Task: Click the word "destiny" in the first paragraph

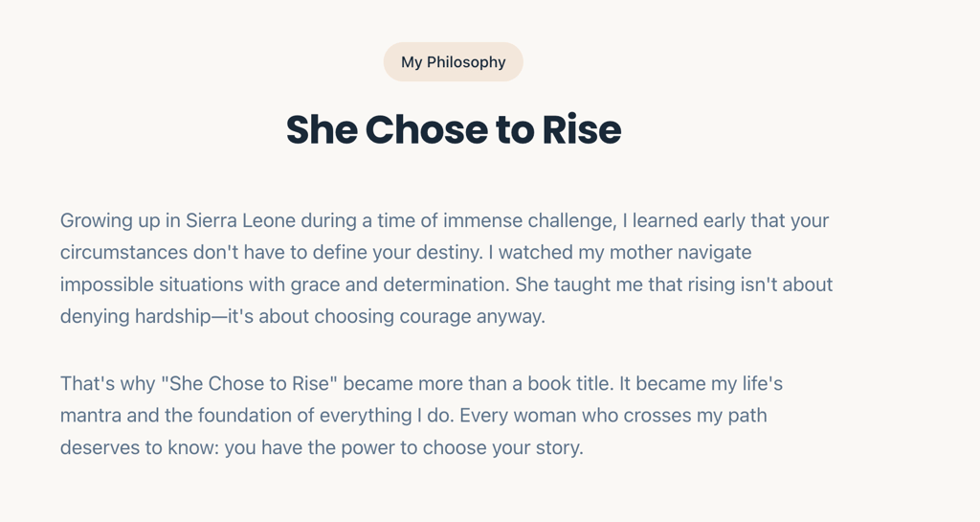Action: point(449,253)
